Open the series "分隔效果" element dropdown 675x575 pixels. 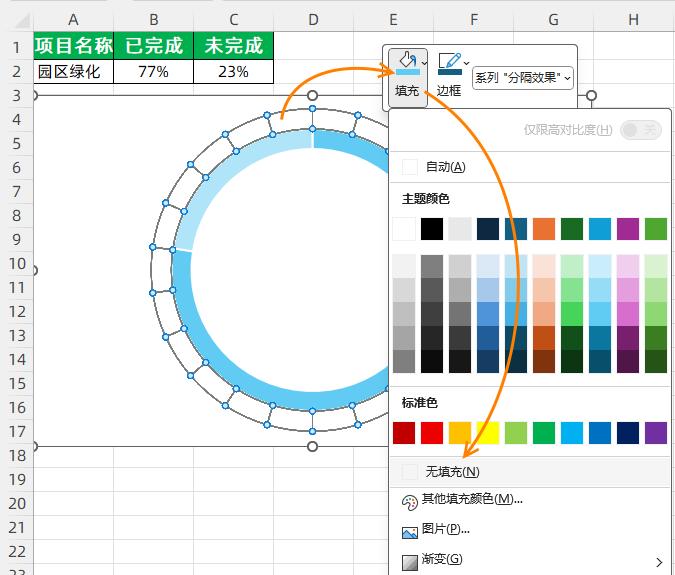[522, 77]
